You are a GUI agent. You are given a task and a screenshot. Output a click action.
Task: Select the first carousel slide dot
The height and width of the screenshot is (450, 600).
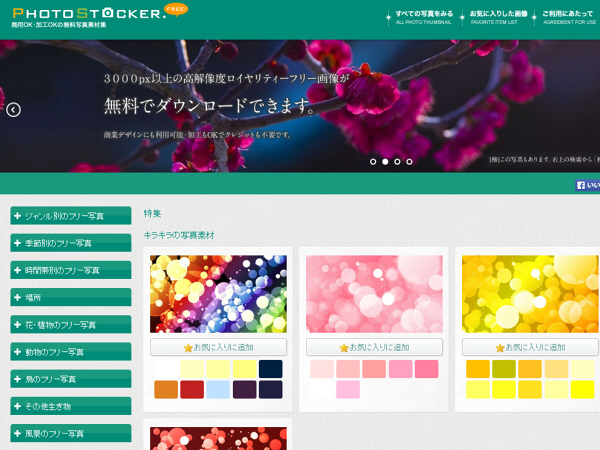pyautogui.click(x=373, y=162)
